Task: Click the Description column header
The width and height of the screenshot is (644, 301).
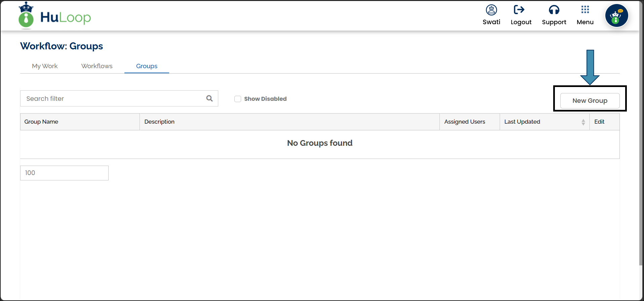Action: point(159,122)
